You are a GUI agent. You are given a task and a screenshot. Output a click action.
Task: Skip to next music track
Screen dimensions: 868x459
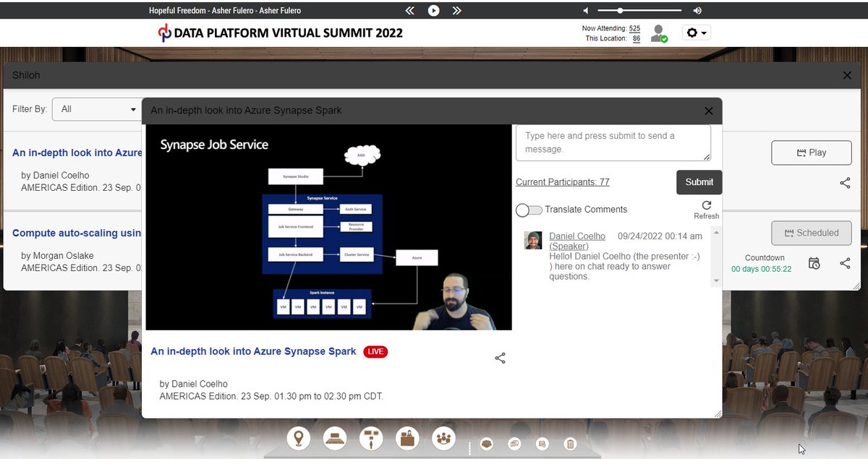click(456, 11)
